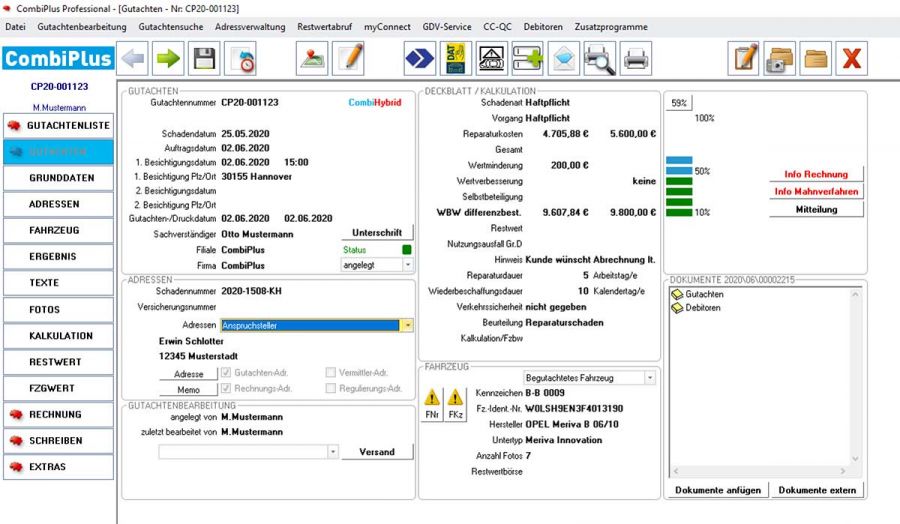Save the report with the floppy disk icon
This screenshot has width=900, height=524.
pos(205,59)
